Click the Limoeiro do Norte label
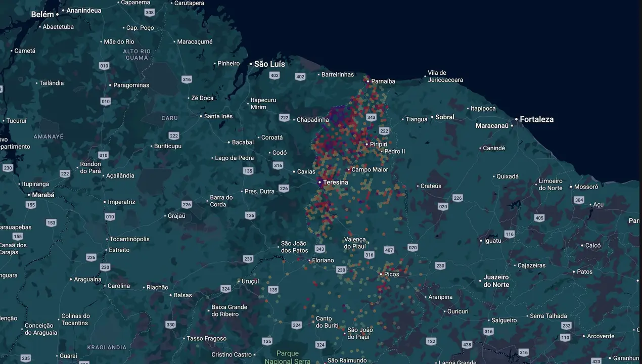The width and height of the screenshot is (642, 364). pyautogui.click(x=551, y=185)
